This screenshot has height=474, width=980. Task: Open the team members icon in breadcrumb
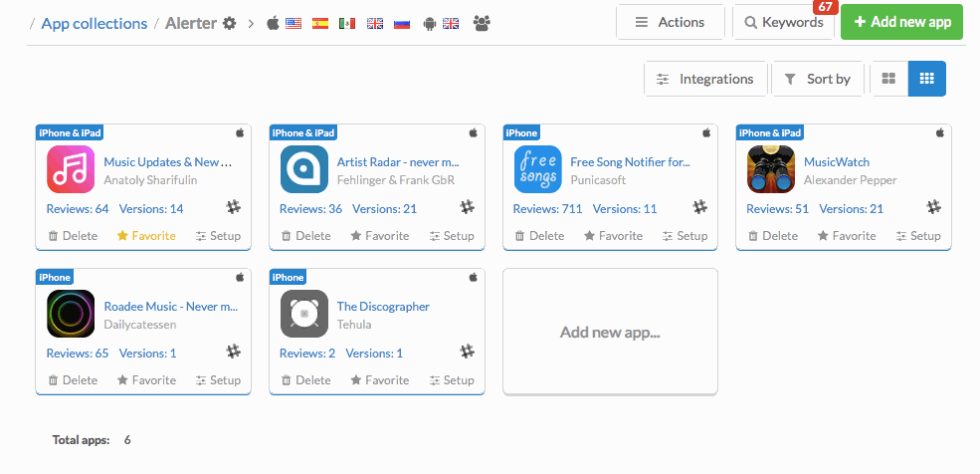coord(482,23)
